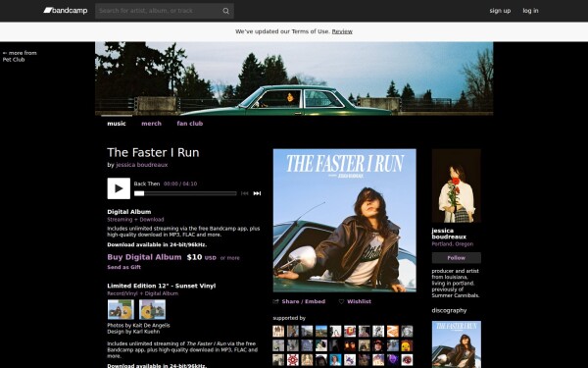This screenshot has width=588, height=368.
Task: Click the share arrow icon
Action: pyautogui.click(x=276, y=301)
